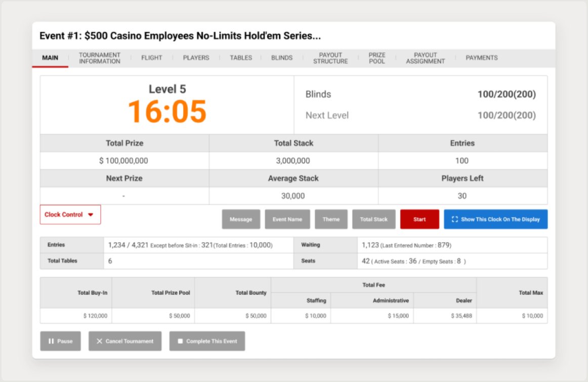
Task: Click the 30,000 average stack value
Action: pos(293,196)
